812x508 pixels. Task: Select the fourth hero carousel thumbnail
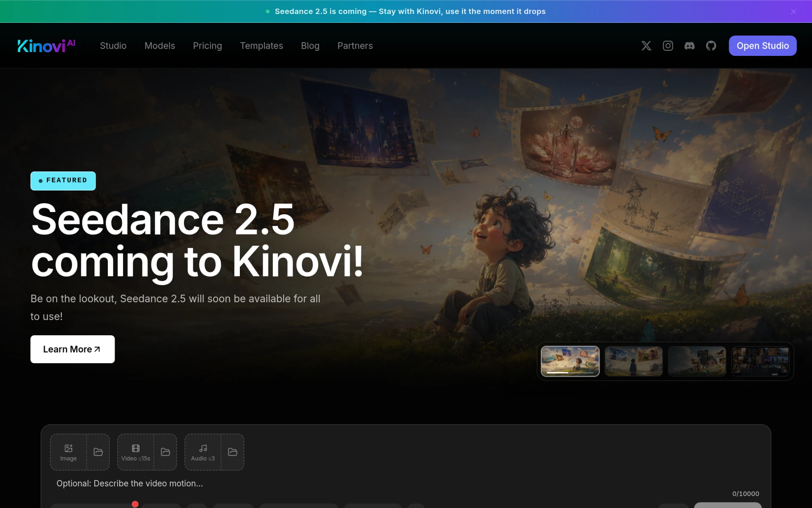760,361
